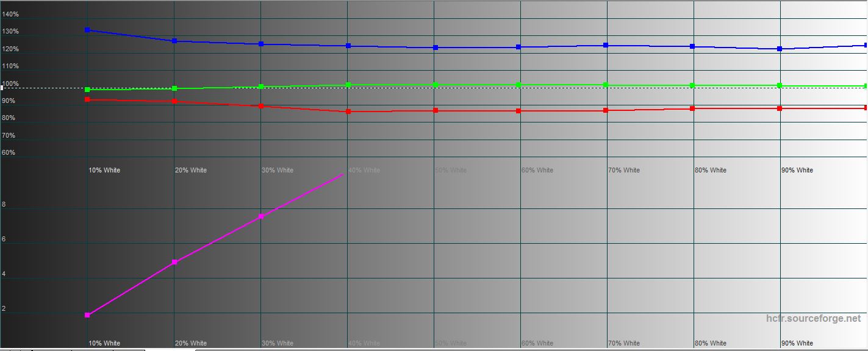The image size is (868, 351).
Task: Click the 80% y-axis label
Action: click(x=9, y=118)
